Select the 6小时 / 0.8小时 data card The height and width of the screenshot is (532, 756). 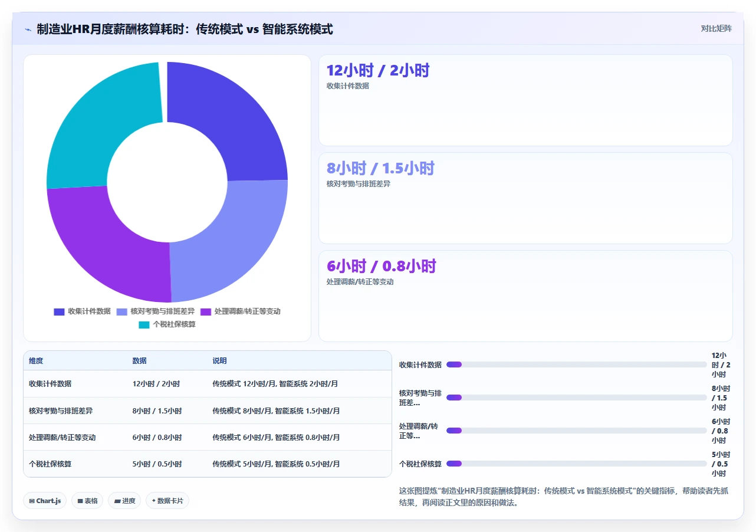(525, 296)
